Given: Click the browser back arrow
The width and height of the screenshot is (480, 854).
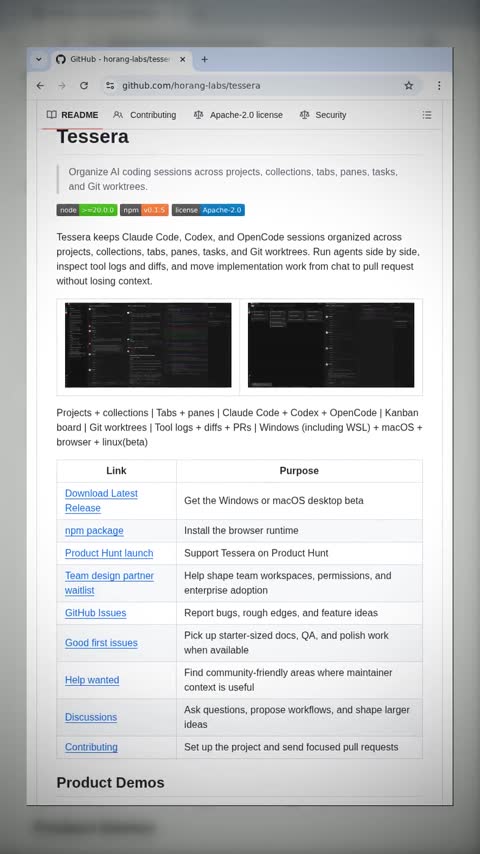Looking at the screenshot, I should point(40,86).
